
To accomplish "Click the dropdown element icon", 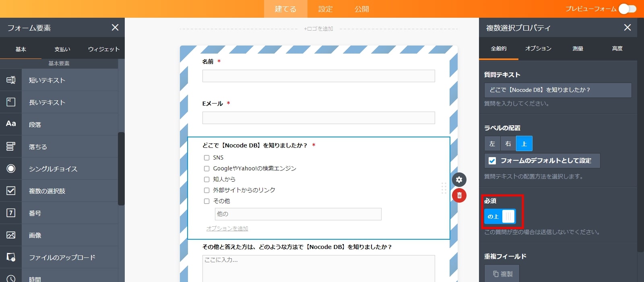I will click(x=11, y=147).
